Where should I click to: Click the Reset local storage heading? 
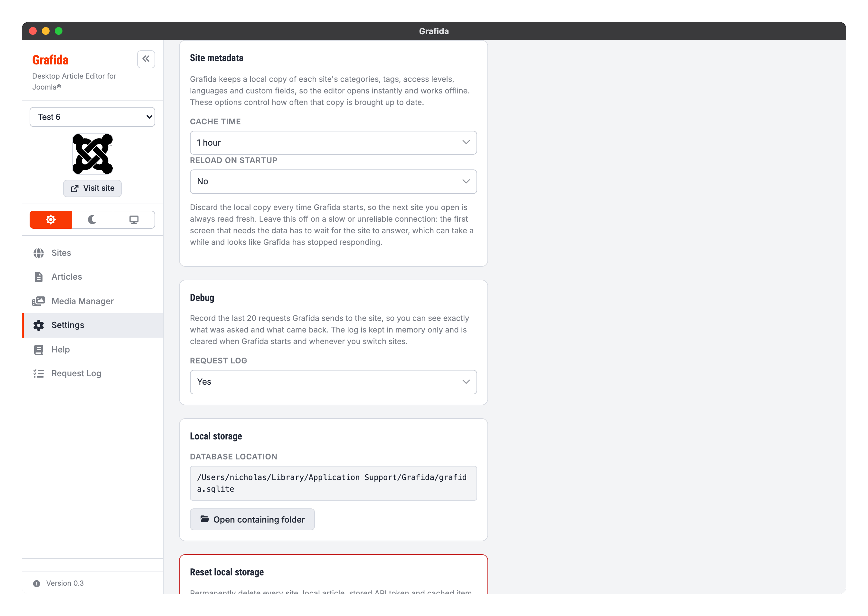227,572
